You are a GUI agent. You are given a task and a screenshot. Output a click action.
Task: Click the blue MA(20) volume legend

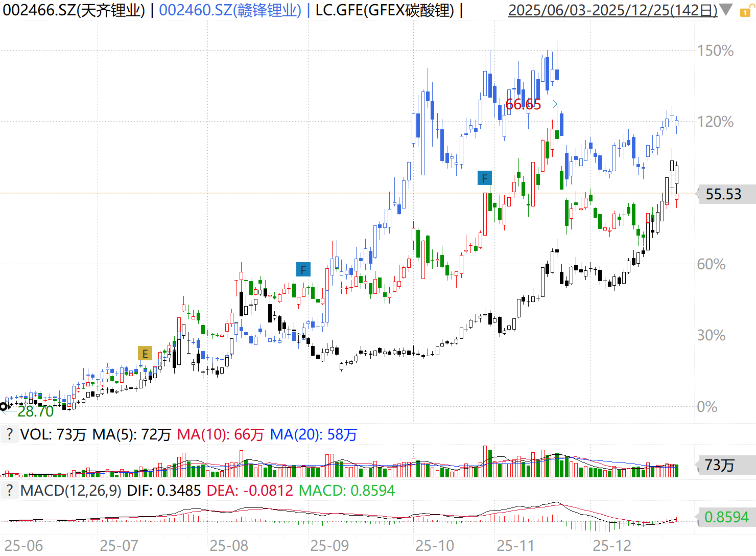(313, 435)
